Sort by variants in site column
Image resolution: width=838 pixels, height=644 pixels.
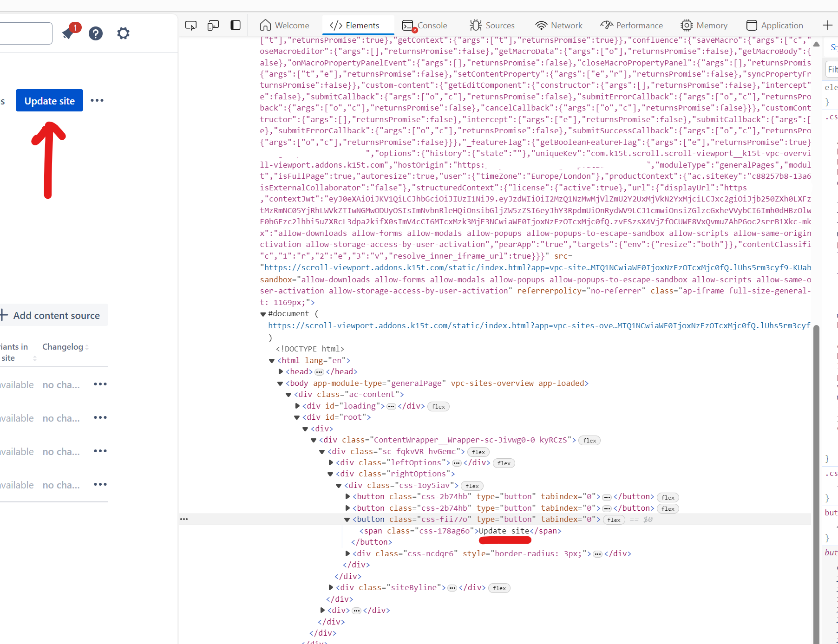point(18,352)
